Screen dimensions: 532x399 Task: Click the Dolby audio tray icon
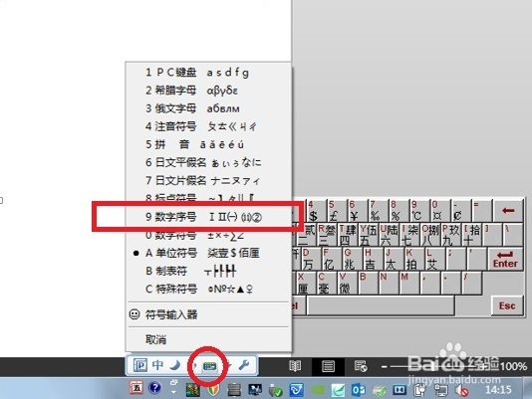pyautogui.click(x=399, y=390)
